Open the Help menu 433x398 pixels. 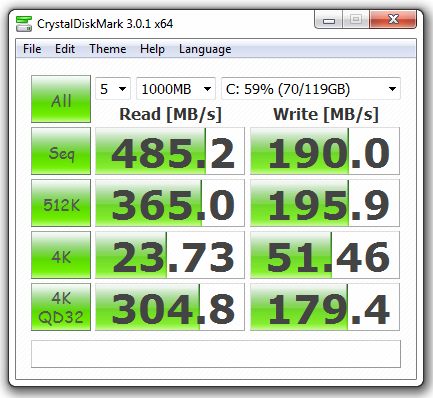[x=152, y=49]
